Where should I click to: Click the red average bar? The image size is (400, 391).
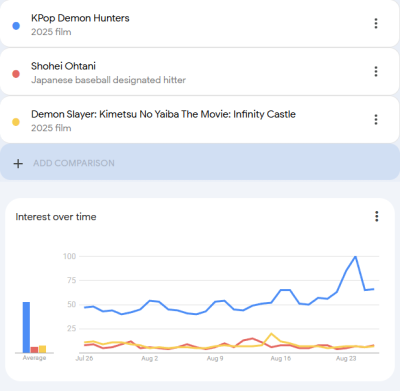[34, 350]
